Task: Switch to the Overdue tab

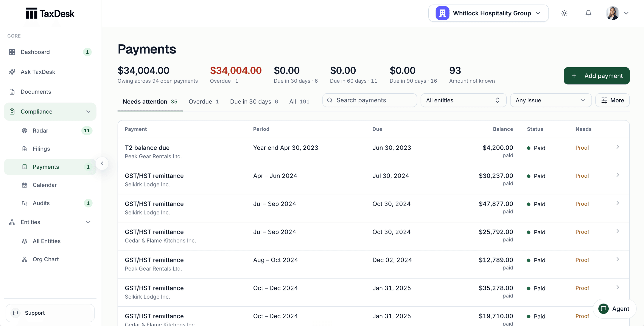Action: (204, 102)
